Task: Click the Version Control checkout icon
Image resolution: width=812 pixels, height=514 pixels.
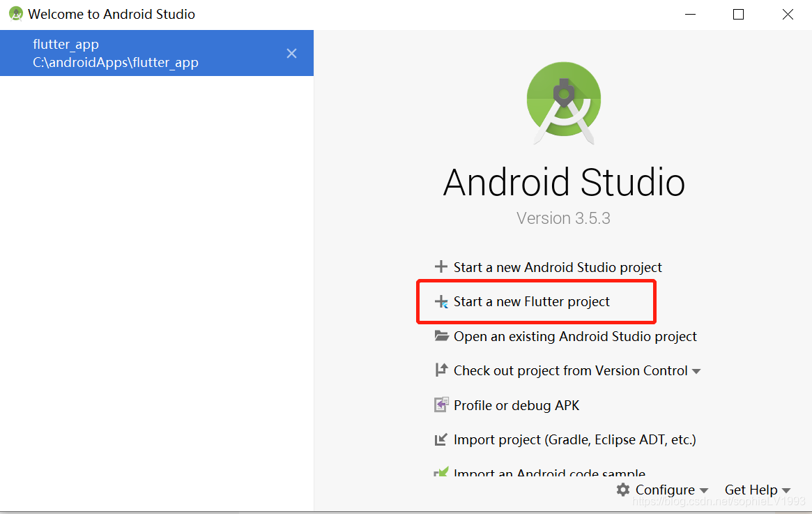Action: [441, 370]
